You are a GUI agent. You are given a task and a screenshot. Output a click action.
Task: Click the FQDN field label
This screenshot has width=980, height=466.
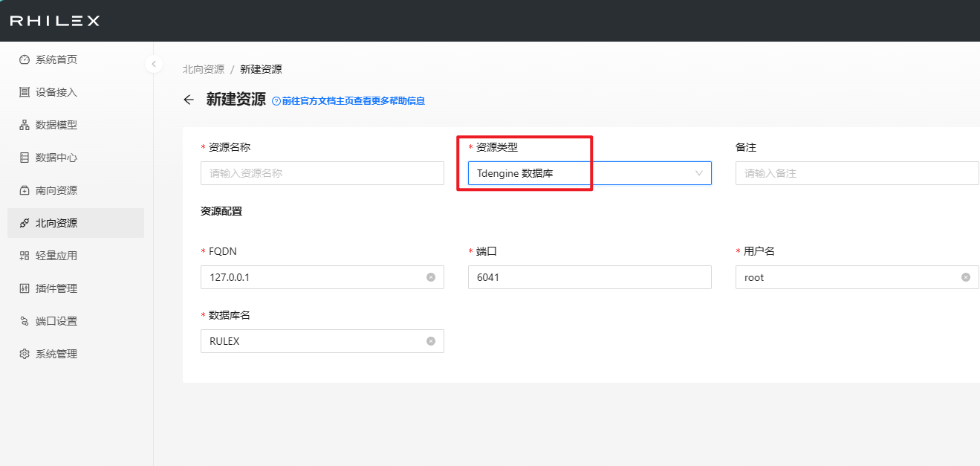coord(223,251)
